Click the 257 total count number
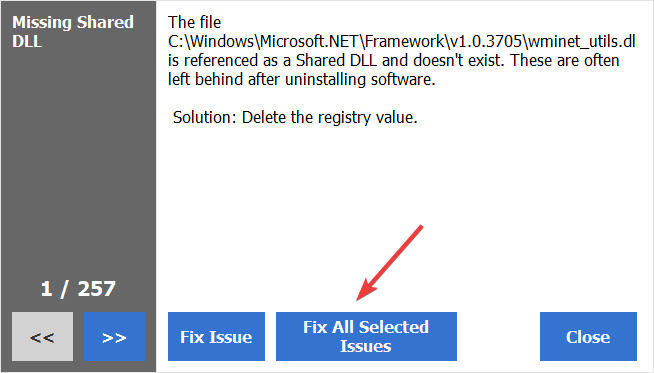The width and height of the screenshot is (654, 373). pyautogui.click(x=97, y=289)
